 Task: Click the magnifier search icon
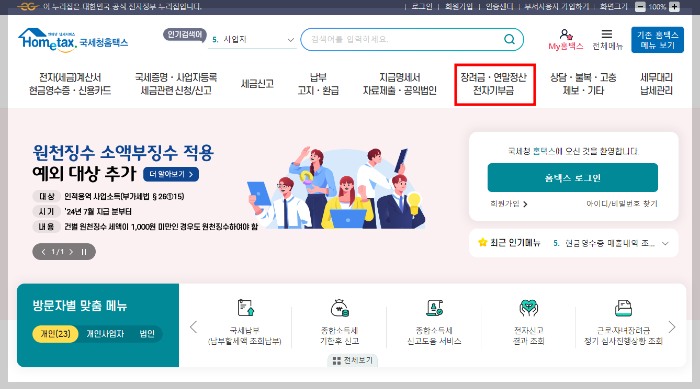pos(509,39)
